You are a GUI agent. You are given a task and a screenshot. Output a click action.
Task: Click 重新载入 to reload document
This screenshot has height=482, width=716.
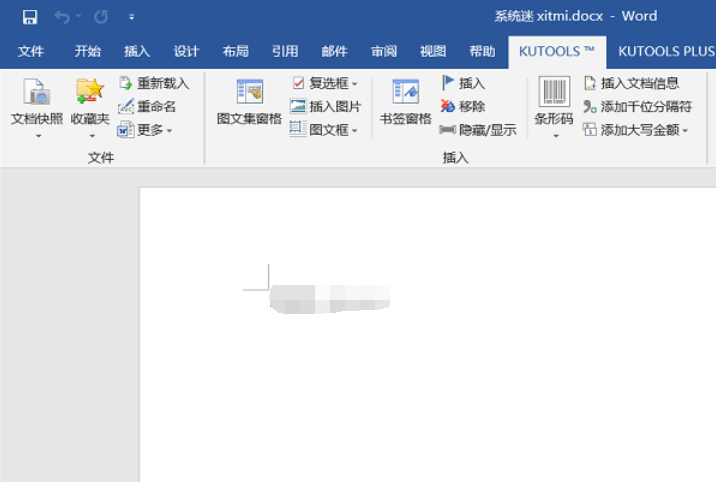[153, 83]
